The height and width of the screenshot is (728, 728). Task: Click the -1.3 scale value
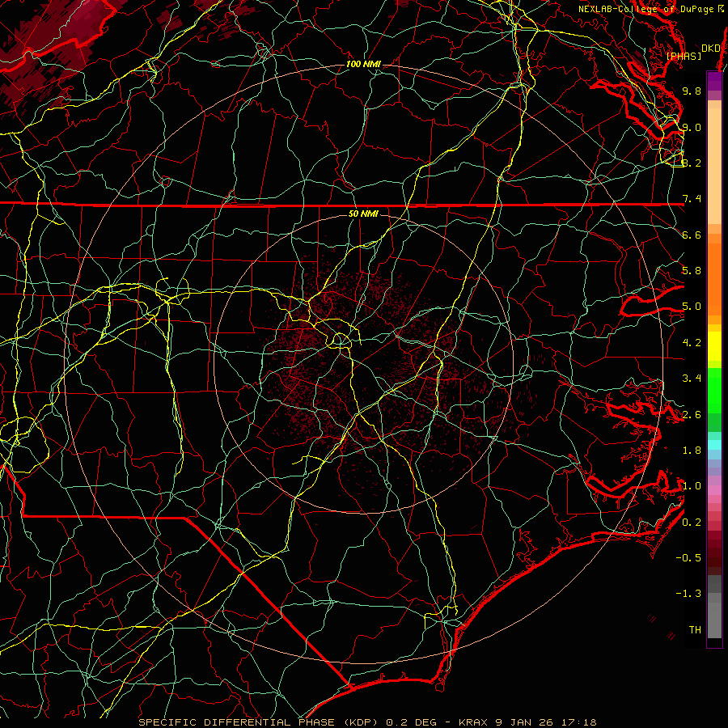coord(688,594)
